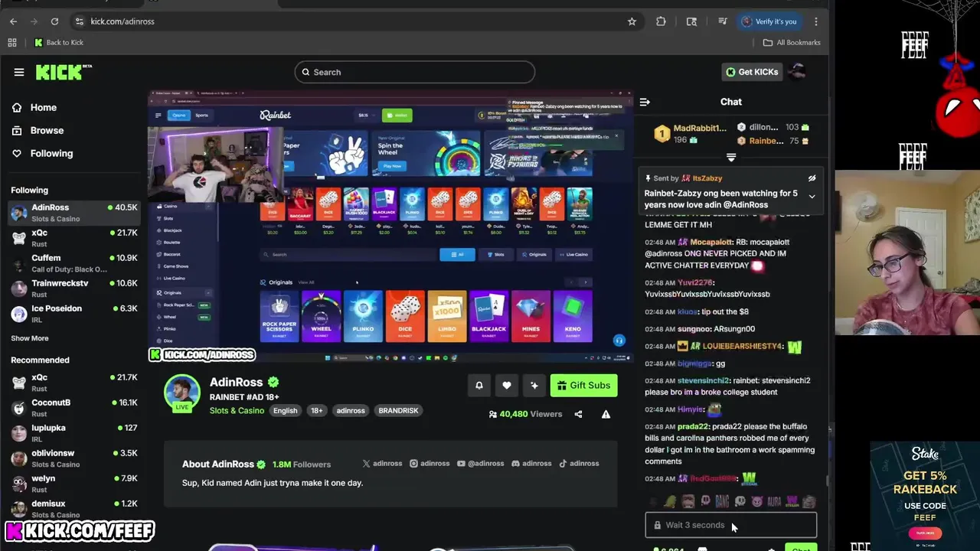Open the bookmarks bar apps grid
This screenshot has width=980, height=551.
tap(12, 43)
